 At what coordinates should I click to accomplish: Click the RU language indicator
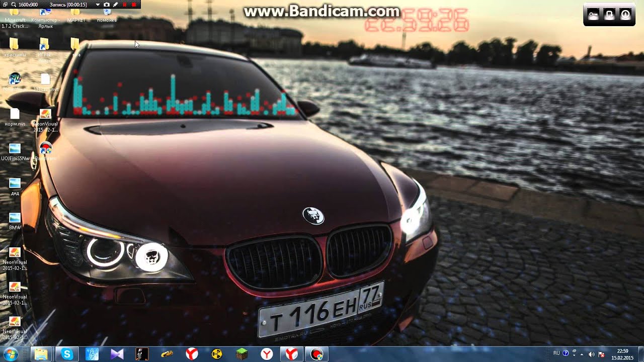click(x=556, y=353)
